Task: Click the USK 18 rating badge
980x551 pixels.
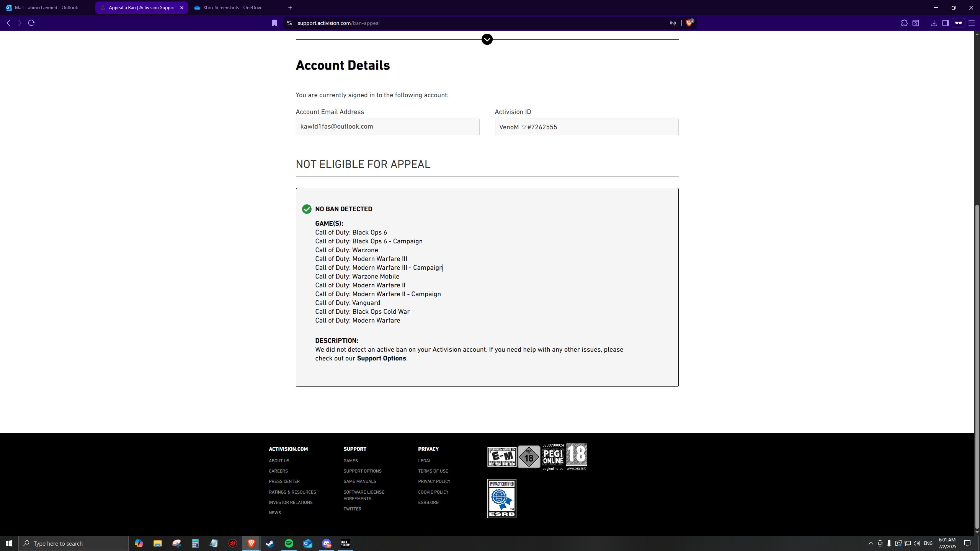Action: tap(529, 457)
